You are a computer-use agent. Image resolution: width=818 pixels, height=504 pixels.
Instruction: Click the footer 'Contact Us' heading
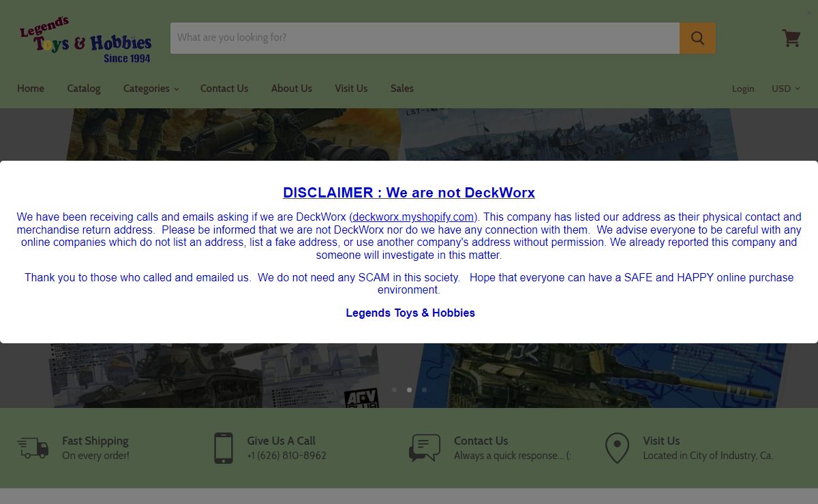(481, 441)
